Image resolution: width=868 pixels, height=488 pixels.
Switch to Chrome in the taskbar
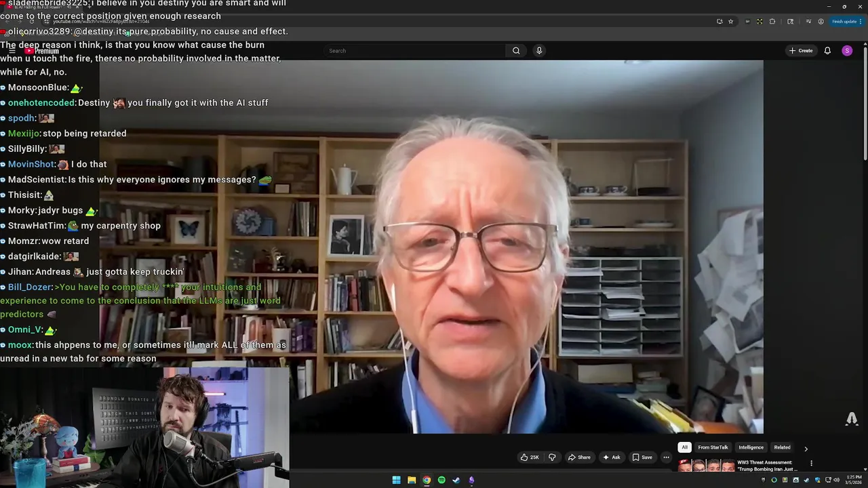click(x=427, y=480)
